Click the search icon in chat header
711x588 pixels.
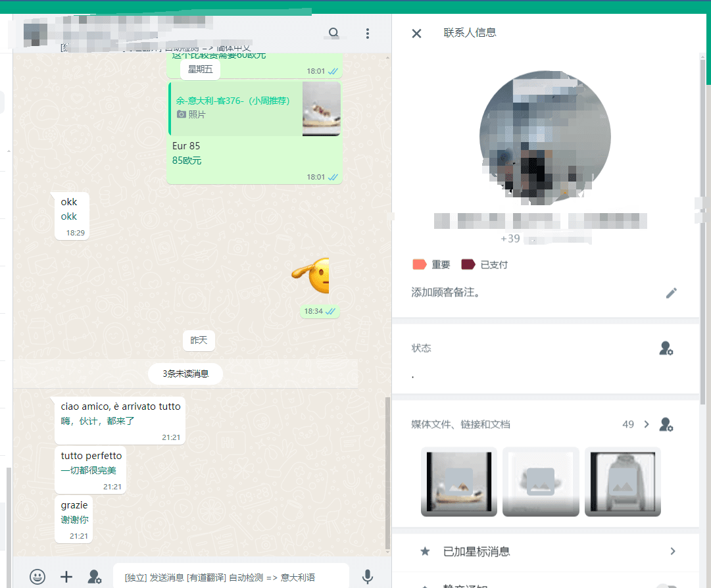[333, 33]
